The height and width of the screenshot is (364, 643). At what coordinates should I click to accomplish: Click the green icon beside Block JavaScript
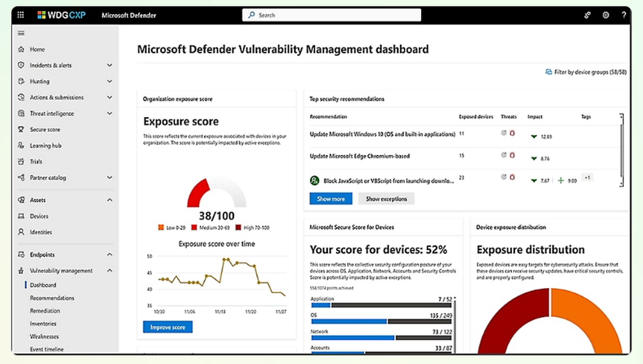314,181
